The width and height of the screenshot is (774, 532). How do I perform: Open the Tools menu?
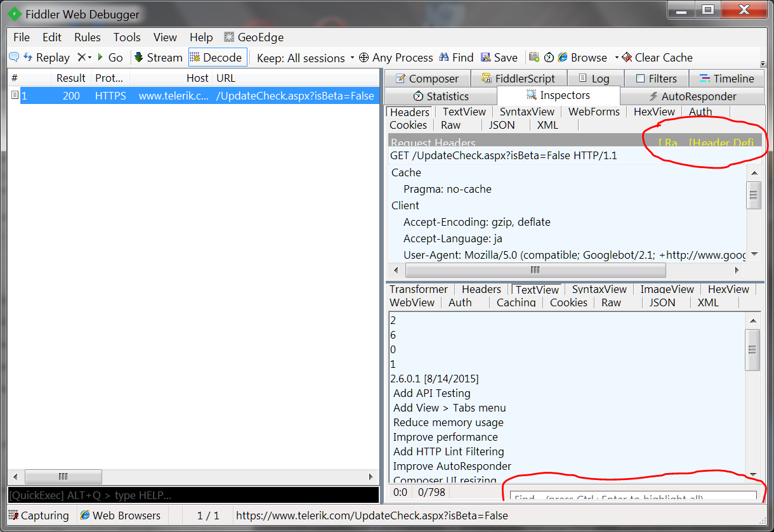(127, 37)
